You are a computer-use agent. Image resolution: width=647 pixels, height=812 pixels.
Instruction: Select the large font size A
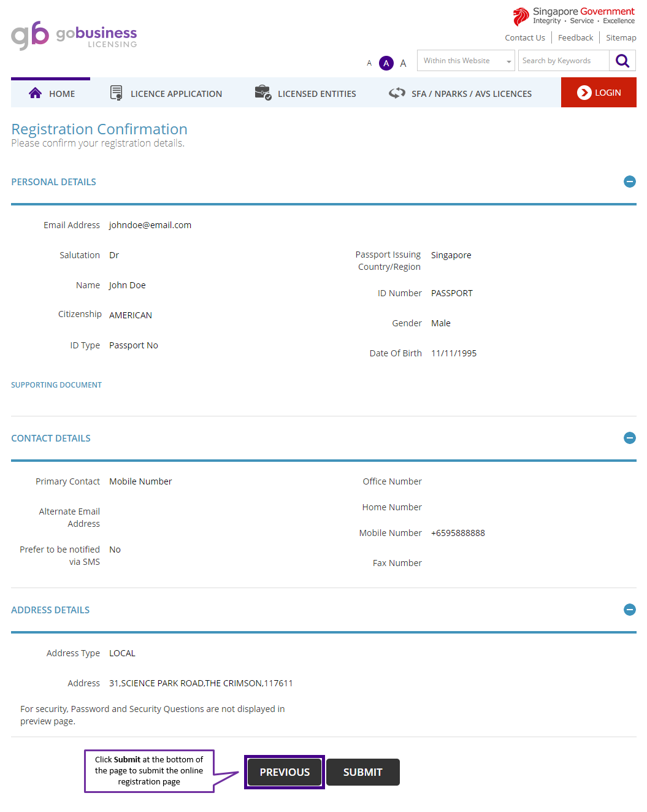(x=403, y=63)
